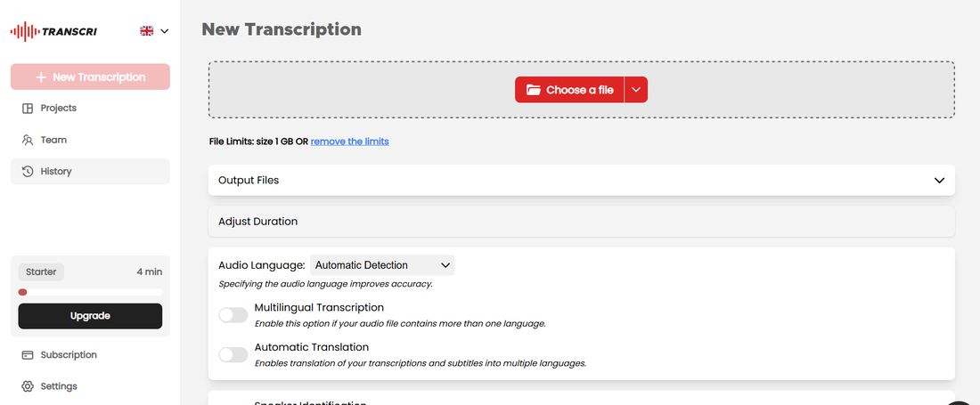Open the Choose a file dropdown arrow
Image resolution: width=980 pixels, height=405 pixels.
point(636,90)
